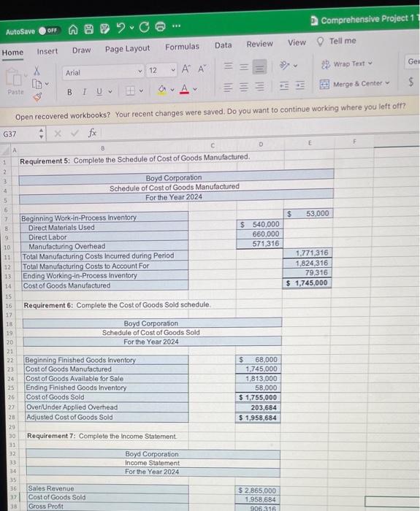This screenshot has width=420, height=511.
Task: Click the Bottom Align icon
Action: tap(259, 67)
